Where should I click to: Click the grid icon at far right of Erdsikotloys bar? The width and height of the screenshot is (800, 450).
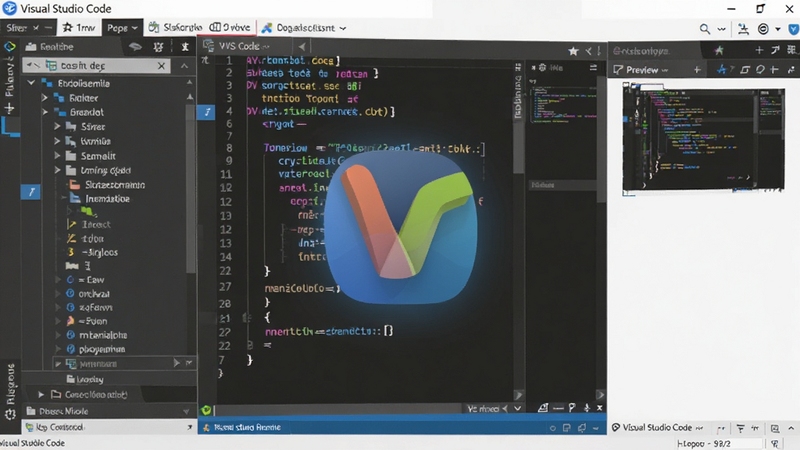(791, 49)
